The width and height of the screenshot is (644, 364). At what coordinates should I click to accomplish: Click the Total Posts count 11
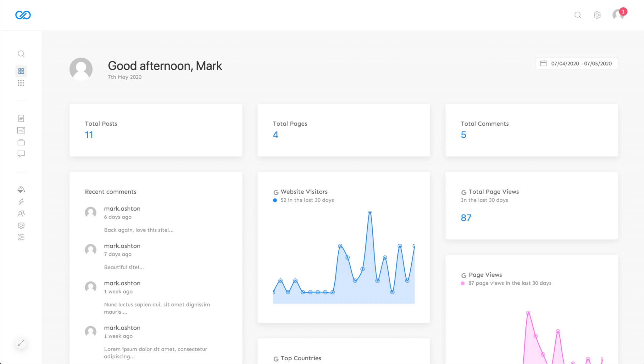point(89,134)
